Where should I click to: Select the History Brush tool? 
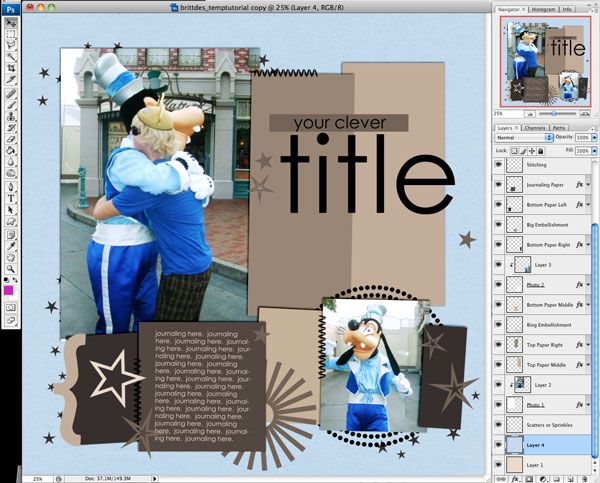[11, 127]
